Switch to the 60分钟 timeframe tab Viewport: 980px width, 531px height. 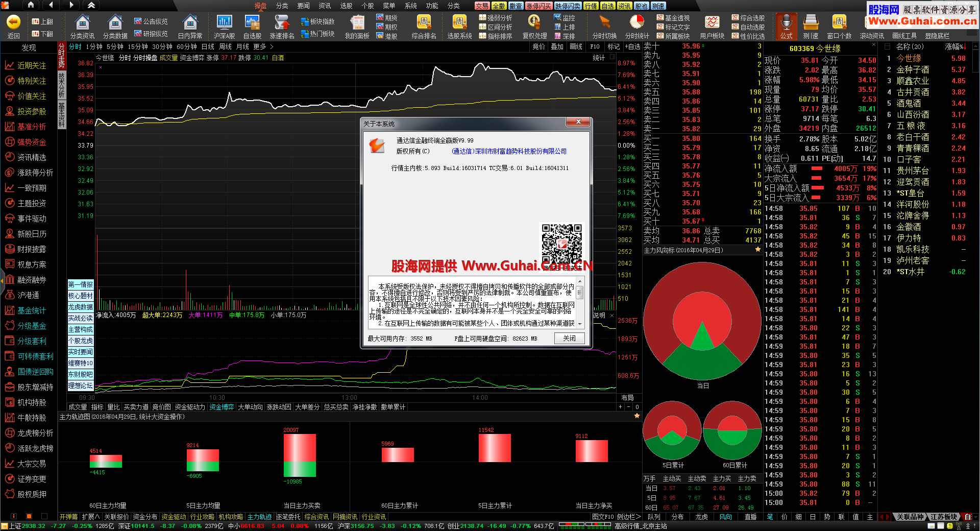pyautogui.click(x=187, y=46)
